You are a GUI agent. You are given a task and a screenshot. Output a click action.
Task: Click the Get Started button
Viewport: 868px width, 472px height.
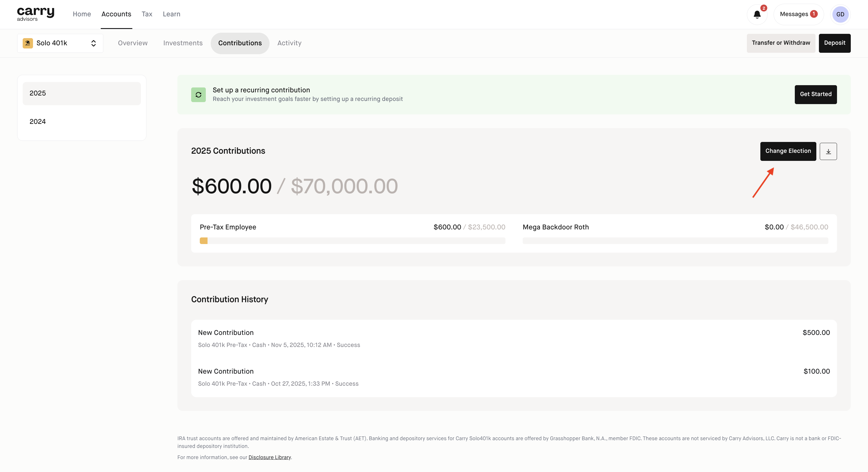(x=815, y=94)
